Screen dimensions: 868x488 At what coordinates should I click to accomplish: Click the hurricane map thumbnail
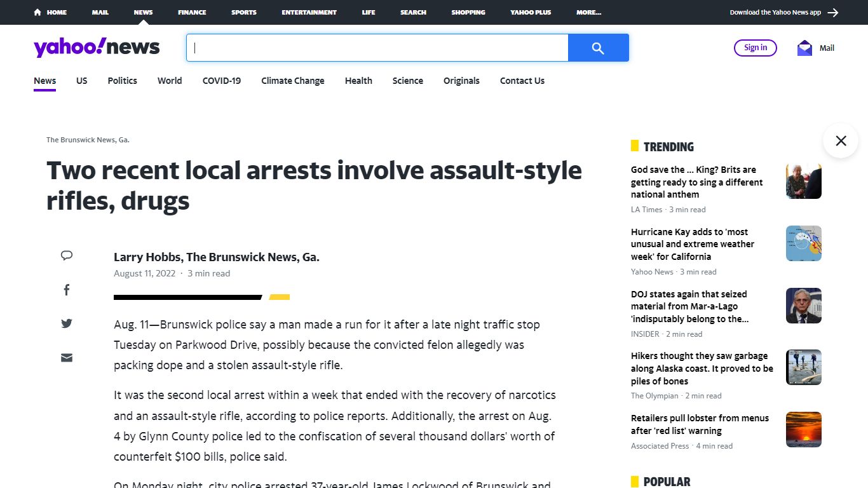[804, 243]
